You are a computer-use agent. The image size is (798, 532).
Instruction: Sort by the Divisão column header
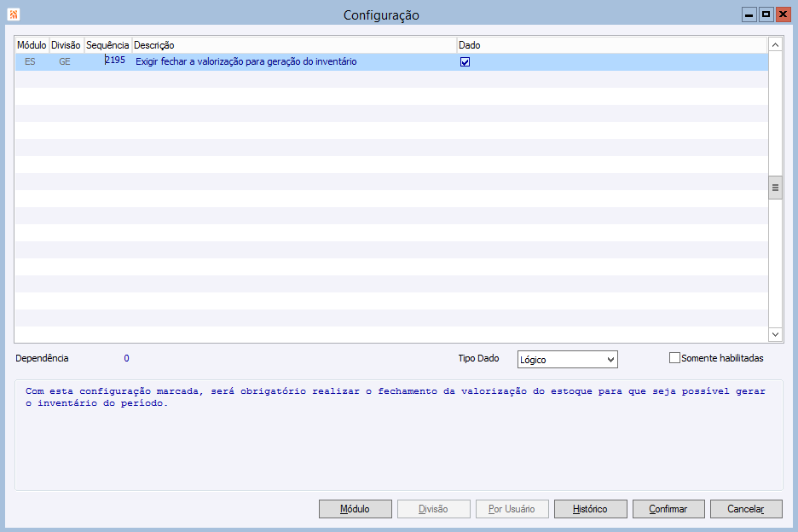66,45
